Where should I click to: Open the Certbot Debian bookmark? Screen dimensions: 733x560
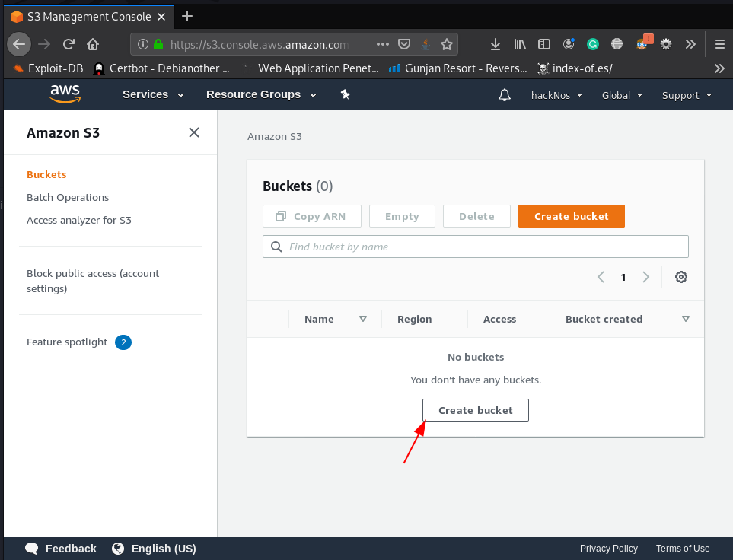pos(161,68)
